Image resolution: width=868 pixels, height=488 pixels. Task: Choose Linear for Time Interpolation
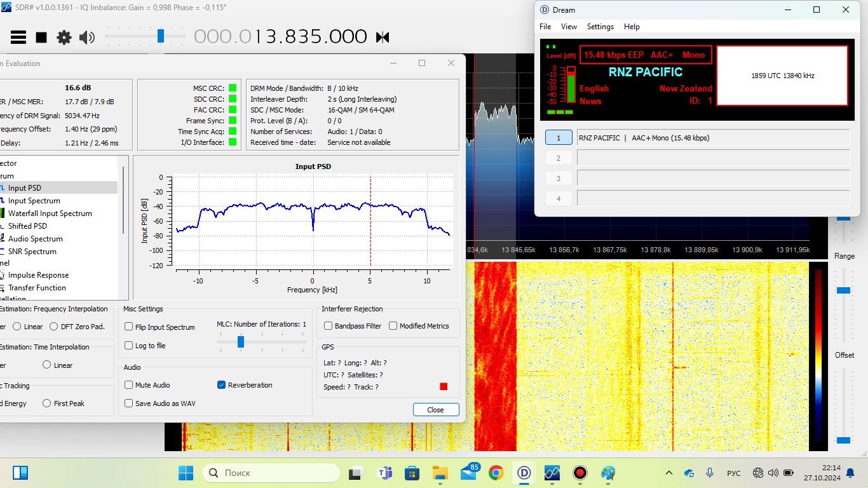47,365
